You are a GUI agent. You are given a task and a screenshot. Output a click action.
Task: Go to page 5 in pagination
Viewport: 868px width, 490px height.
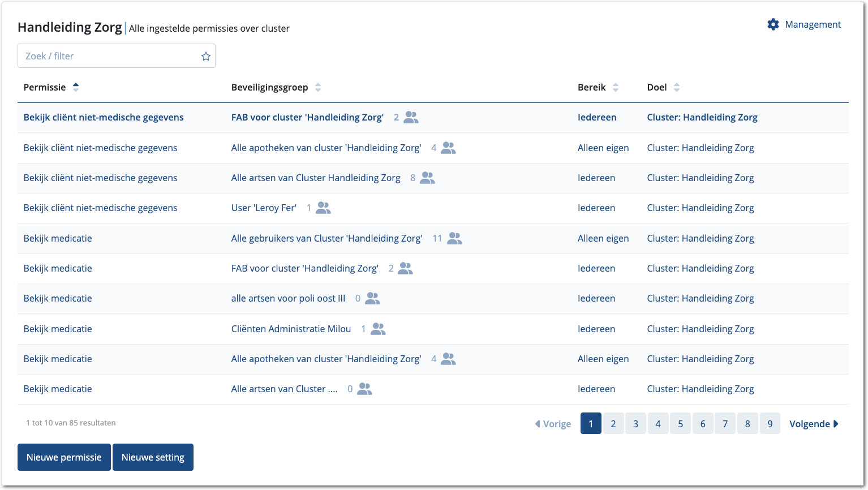tap(680, 424)
